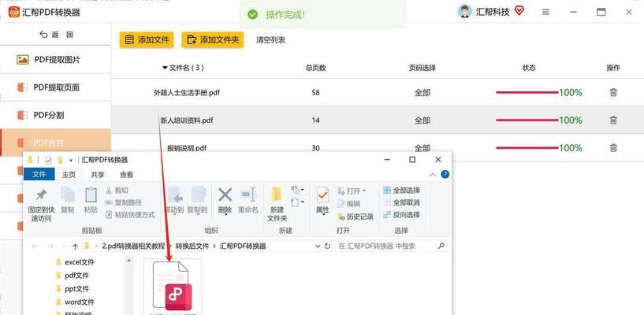Click the 粘贴 clipboard icon

[91, 195]
